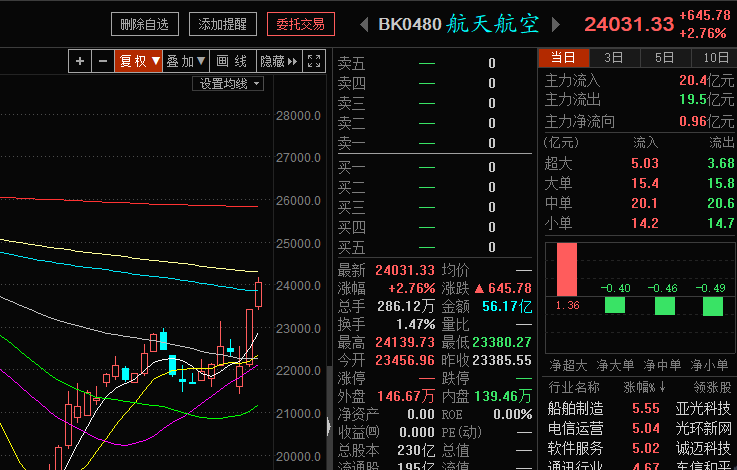Click 小单 outflow value 14.7

click(x=721, y=223)
